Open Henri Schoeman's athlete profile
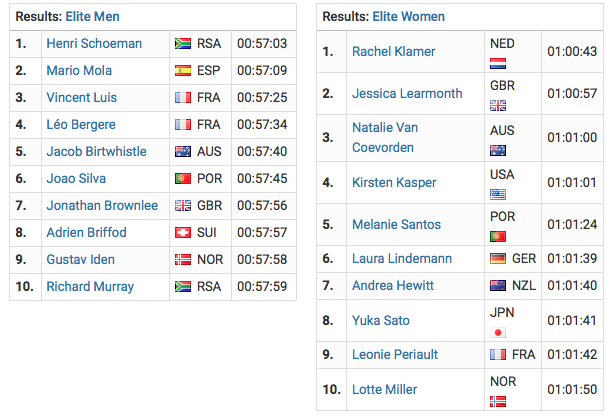 click(x=94, y=44)
